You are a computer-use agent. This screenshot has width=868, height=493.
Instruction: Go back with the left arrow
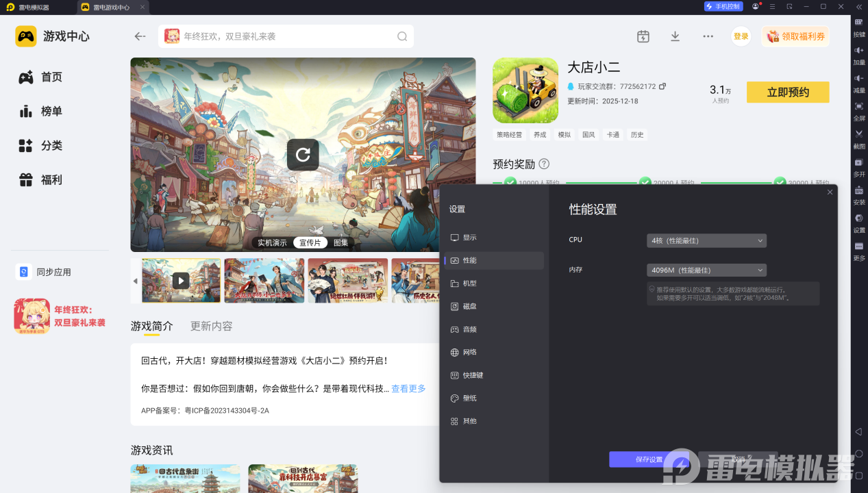(x=140, y=36)
